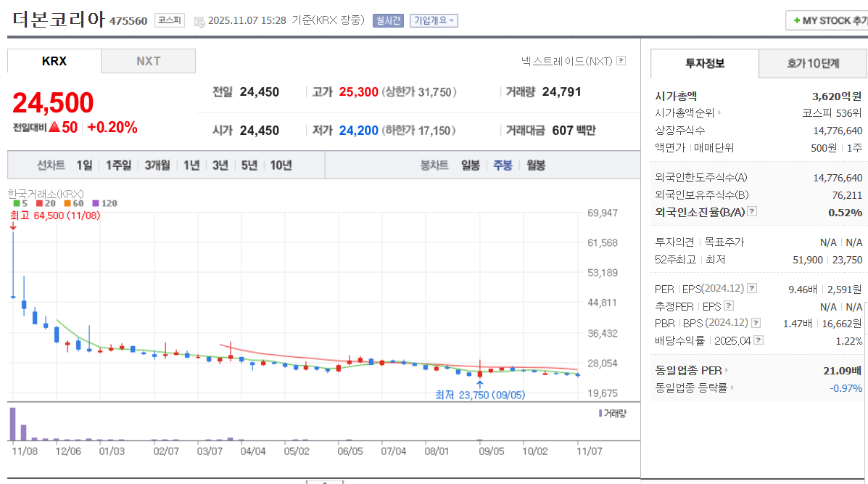Switch candle chart to 주봉
The image size is (868, 484).
[503, 165]
